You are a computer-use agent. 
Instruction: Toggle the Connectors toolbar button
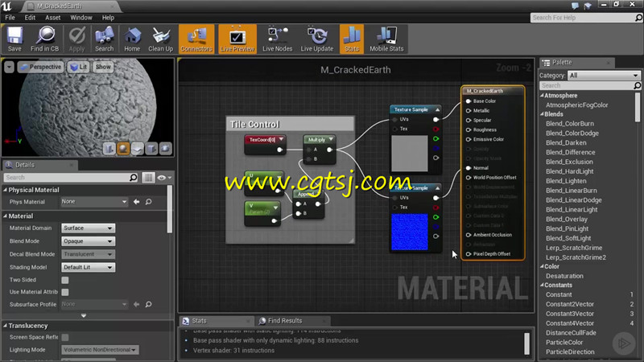click(196, 39)
